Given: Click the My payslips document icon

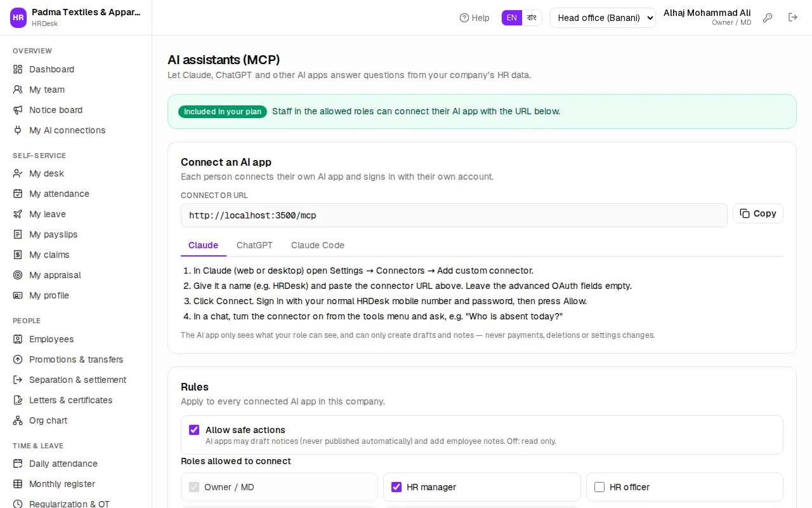Looking at the screenshot, I should [18, 234].
